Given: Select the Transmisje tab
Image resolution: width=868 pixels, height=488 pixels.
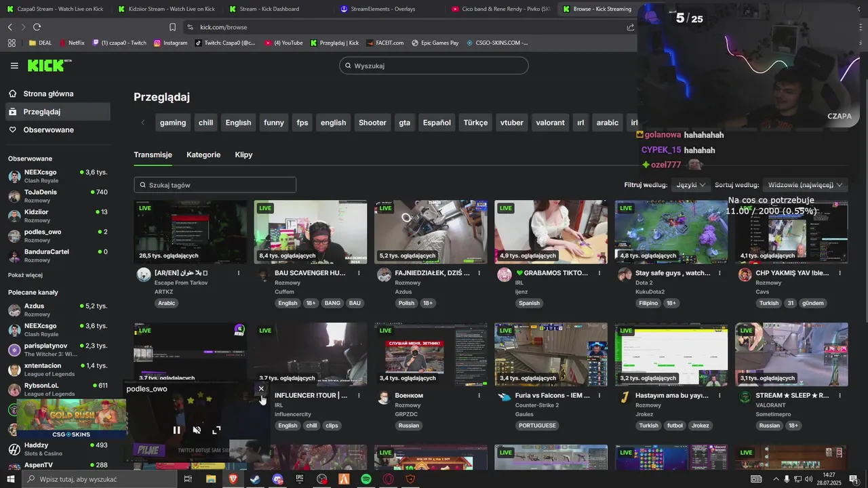Looking at the screenshot, I should click(x=153, y=155).
